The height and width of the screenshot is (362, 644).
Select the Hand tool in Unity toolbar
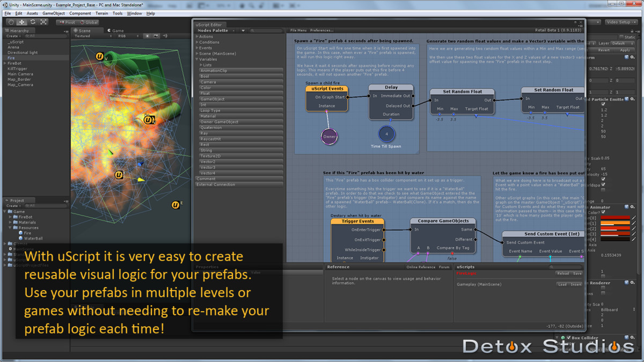pyautogui.click(x=11, y=22)
